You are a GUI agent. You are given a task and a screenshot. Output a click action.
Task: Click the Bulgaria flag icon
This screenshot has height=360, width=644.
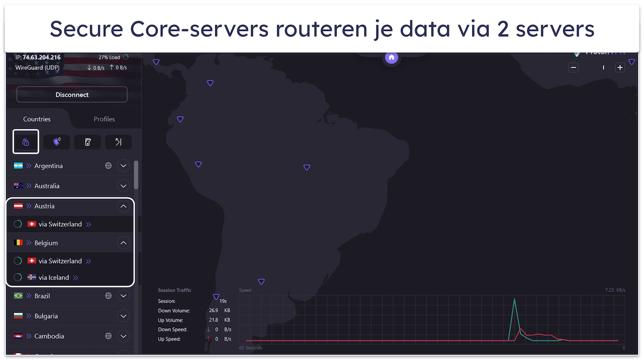click(x=18, y=316)
